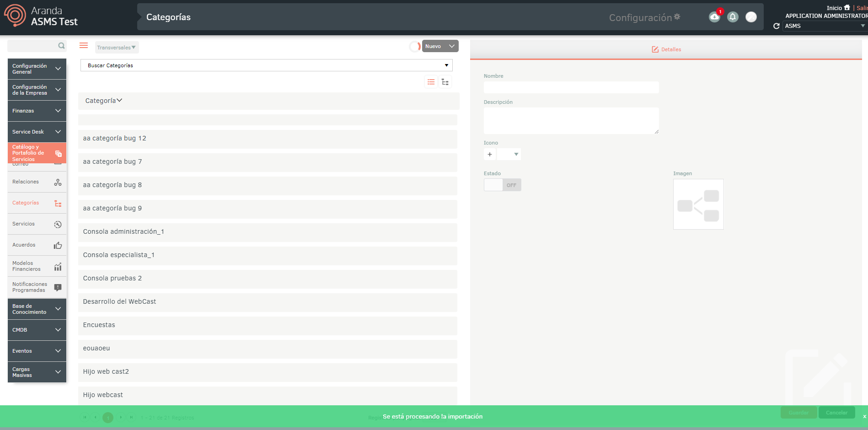868x430 pixels.
Task: Click the Aranda logo icon
Action: (15, 15)
